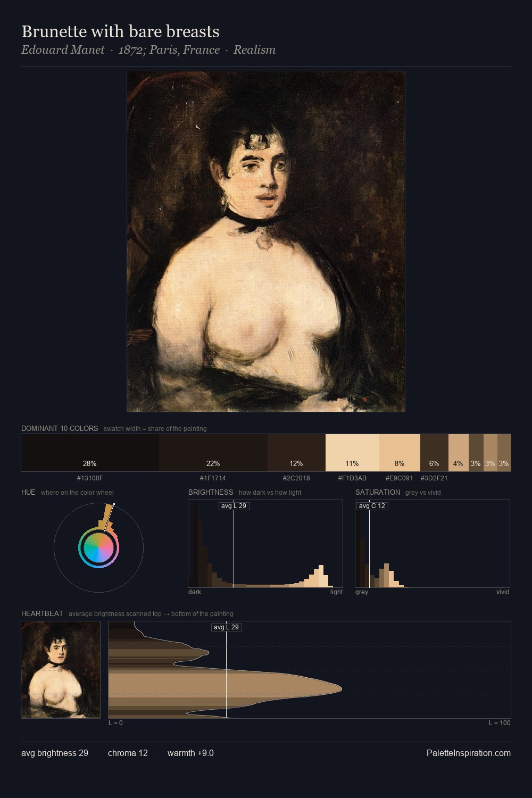
Task: Click the 'avg L 29' label in Brightness
Action: pos(234,506)
